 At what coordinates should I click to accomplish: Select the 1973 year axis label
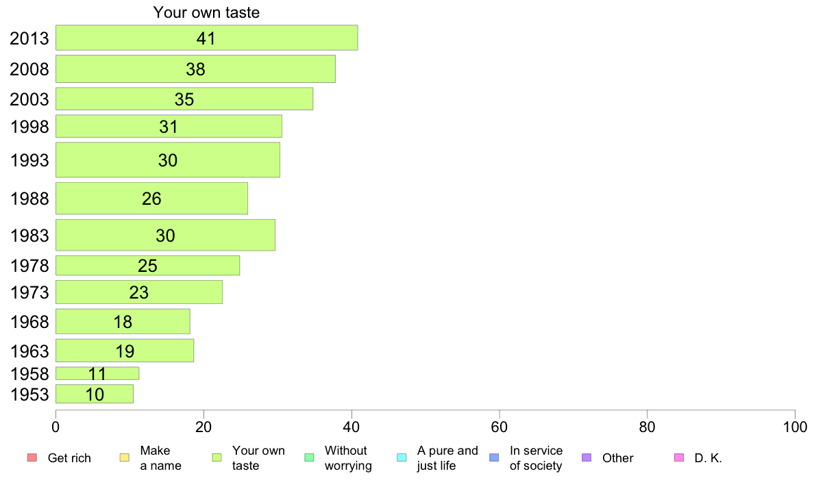tap(29, 292)
